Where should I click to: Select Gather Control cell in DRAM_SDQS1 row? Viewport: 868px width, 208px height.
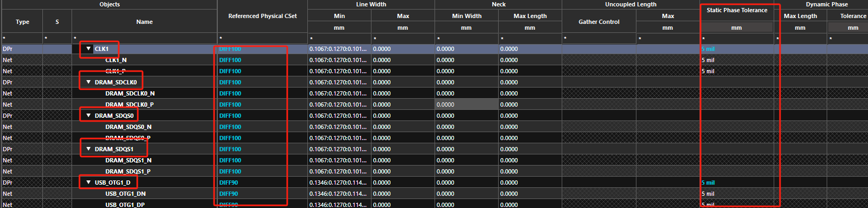(599, 149)
